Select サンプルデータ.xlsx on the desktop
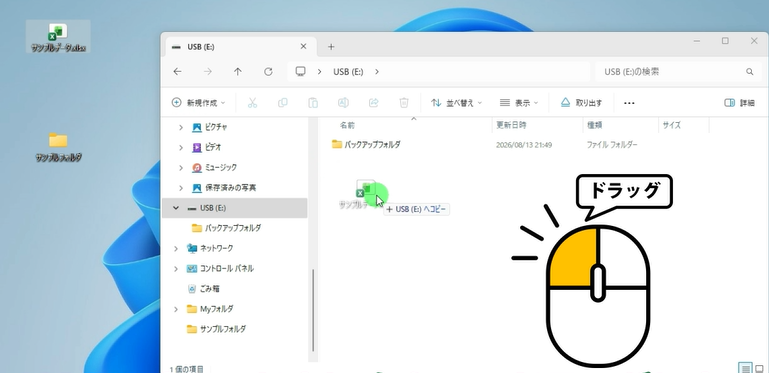The width and height of the screenshot is (769, 373). [58, 37]
